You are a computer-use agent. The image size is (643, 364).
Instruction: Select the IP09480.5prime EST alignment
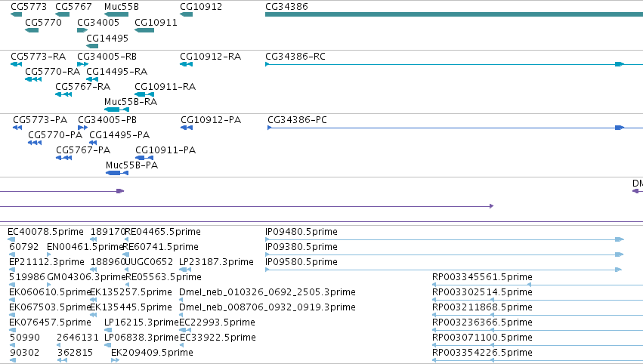[x=444, y=239]
